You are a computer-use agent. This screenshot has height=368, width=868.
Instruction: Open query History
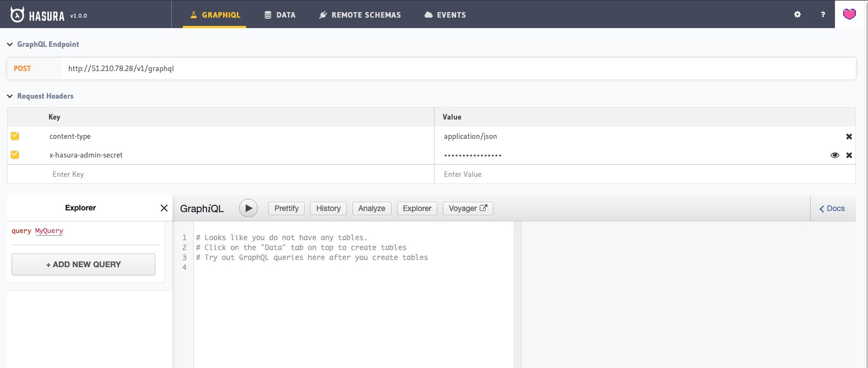[328, 208]
